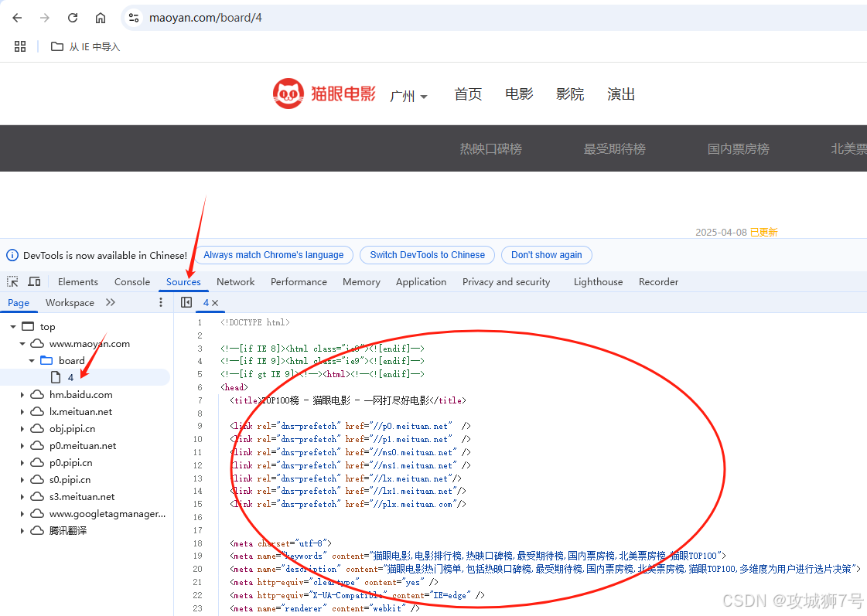Open the Recorder tab
This screenshot has width=867, height=616.
point(658,282)
